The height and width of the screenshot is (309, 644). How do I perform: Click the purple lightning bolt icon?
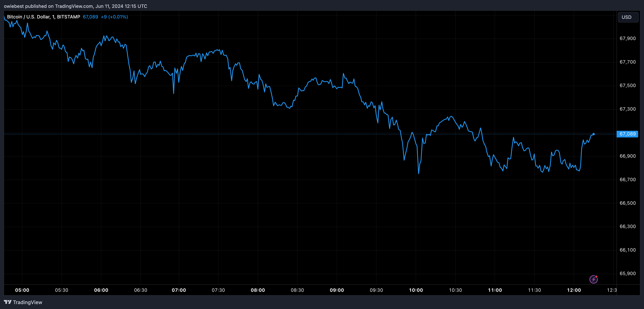click(593, 279)
